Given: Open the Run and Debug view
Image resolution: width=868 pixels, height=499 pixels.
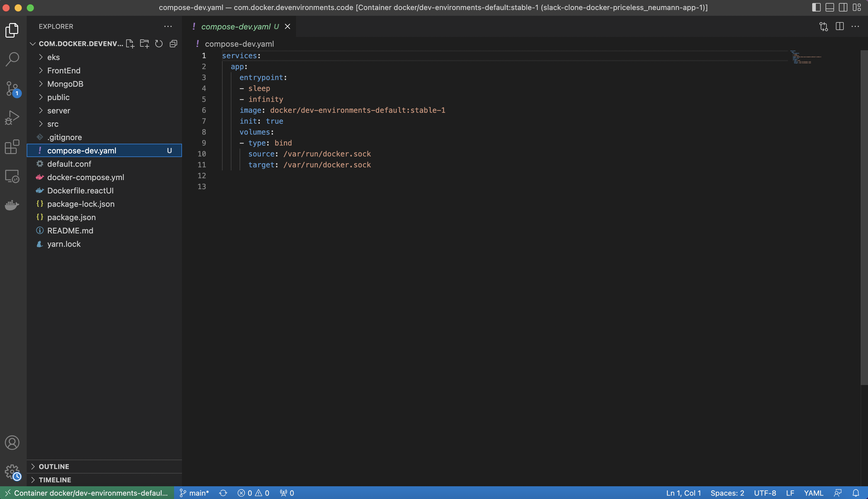Looking at the screenshot, I should [12, 118].
